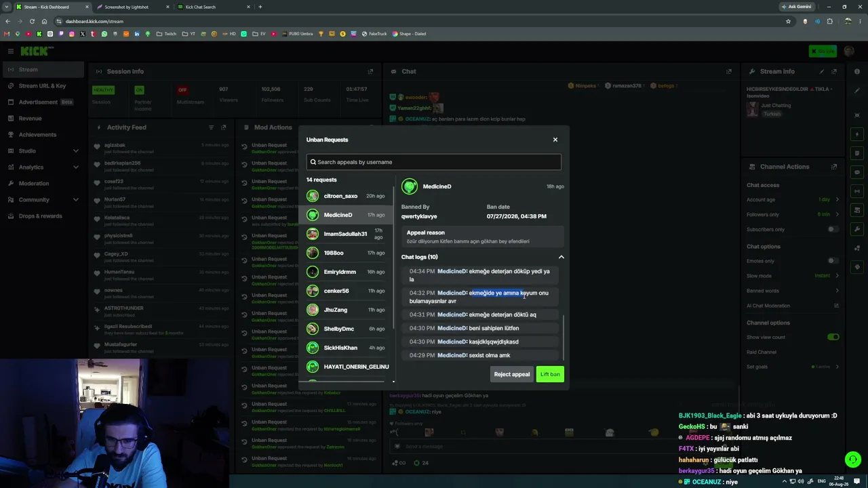Screen dimensions: 868x488
Task: Open a new browser tab
Action: (x=260, y=7)
